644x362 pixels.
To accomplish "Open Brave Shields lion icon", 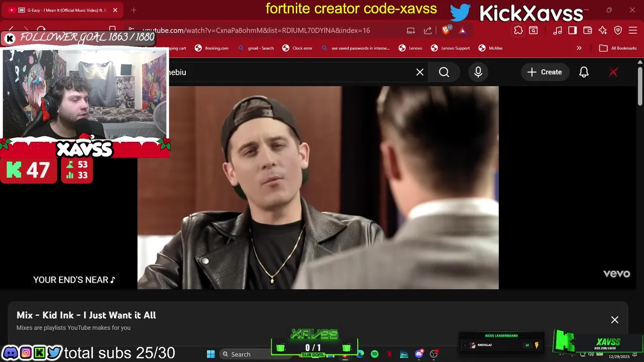I will pyautogui.click(x=446, y=30).
